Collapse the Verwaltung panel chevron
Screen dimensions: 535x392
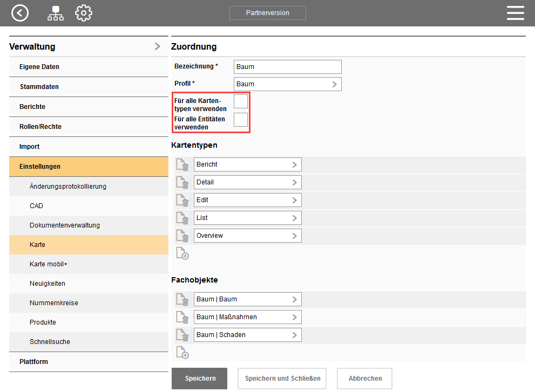tap(157, 46)
